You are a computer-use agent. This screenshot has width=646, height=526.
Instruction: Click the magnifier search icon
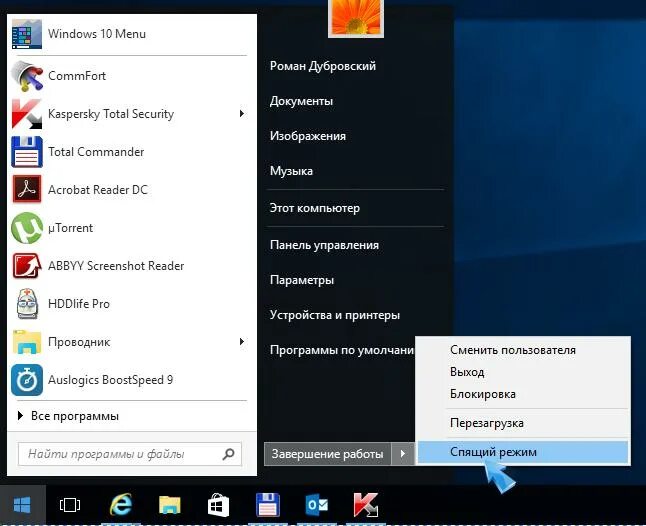coord(228,454)
